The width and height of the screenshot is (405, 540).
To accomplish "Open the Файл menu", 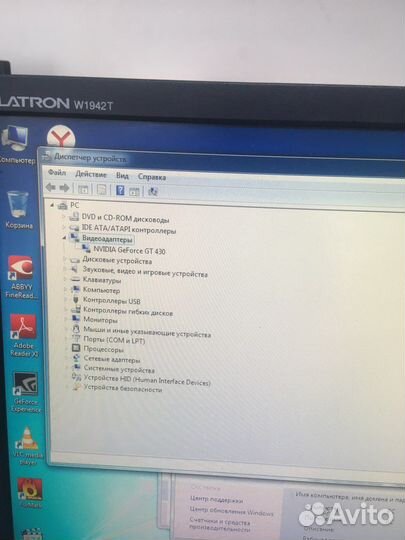I will tap(57, 172).
